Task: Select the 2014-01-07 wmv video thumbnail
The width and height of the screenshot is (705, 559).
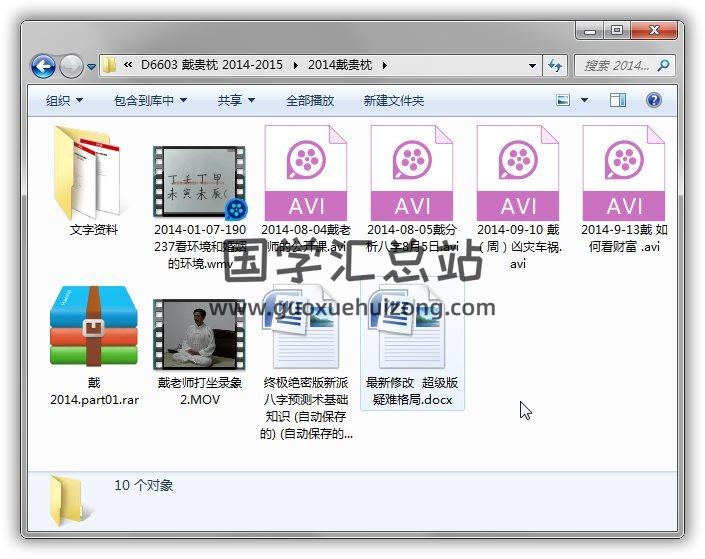Action: coord(200,180)
